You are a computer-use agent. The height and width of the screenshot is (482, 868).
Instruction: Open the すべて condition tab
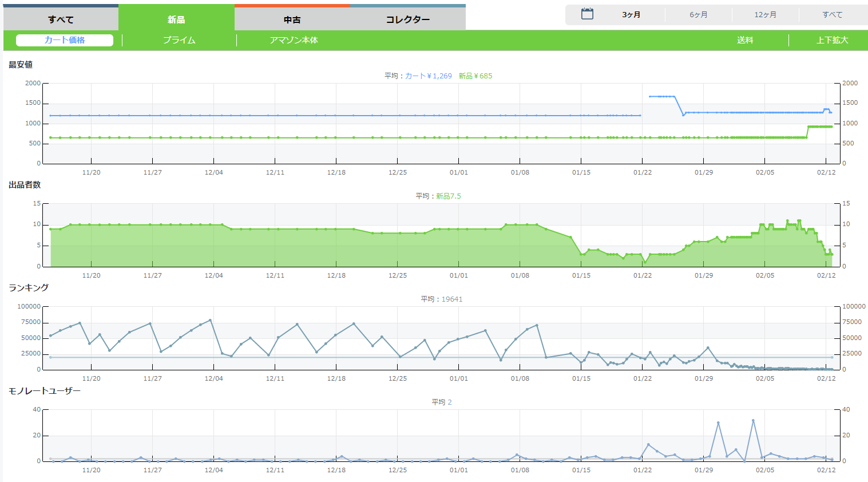pos(61,19)
